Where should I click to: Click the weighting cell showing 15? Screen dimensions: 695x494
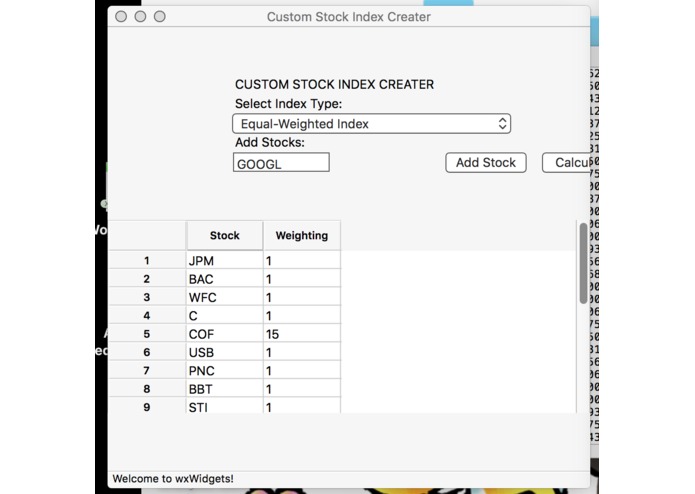coord(302,334)
